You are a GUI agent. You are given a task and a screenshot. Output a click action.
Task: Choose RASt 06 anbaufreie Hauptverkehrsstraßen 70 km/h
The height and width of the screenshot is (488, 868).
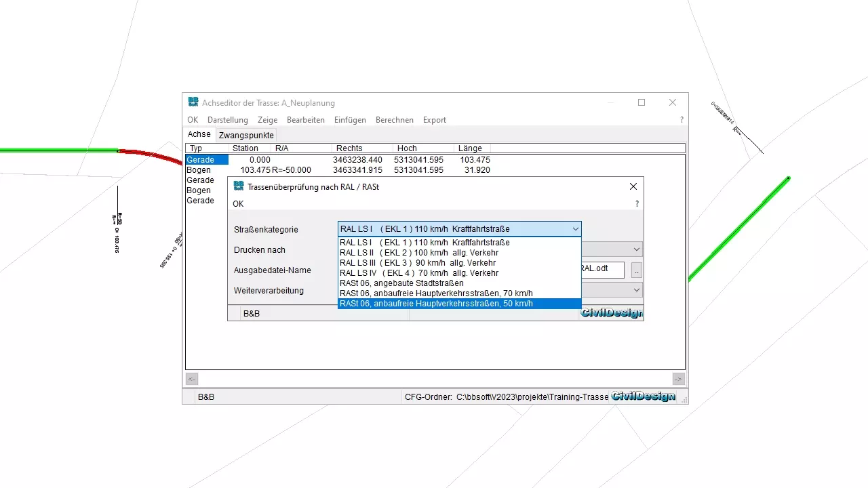pos(459,293)
